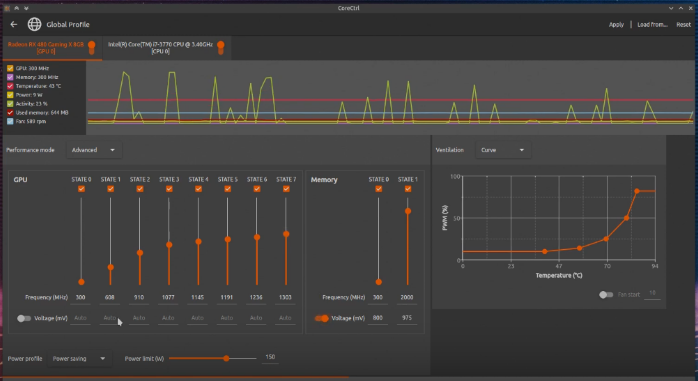Click the Global Profile globe icon
Screen dimensions: 698x381
34,24
